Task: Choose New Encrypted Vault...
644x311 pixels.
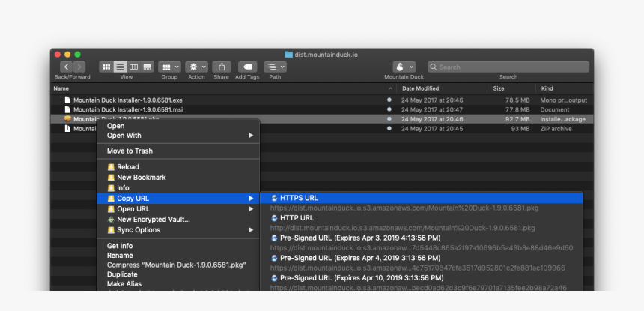Action: pyautogui.click(x=177, y=220)
